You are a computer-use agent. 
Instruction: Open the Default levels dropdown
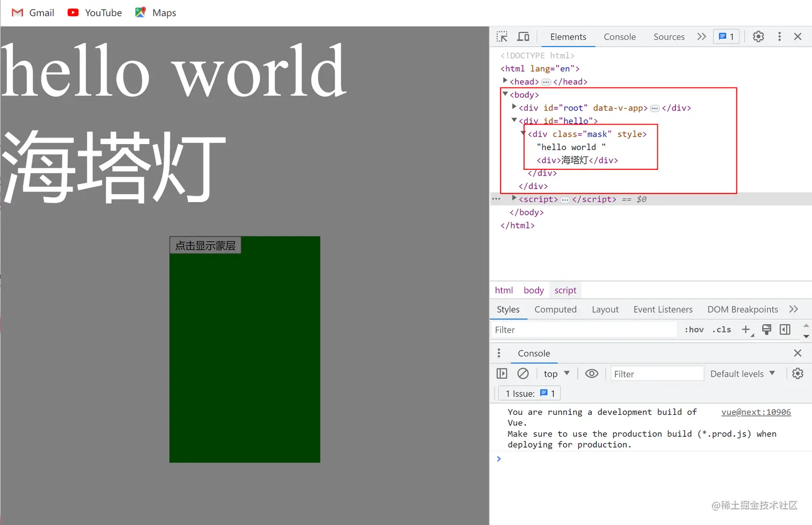point(743,373)
